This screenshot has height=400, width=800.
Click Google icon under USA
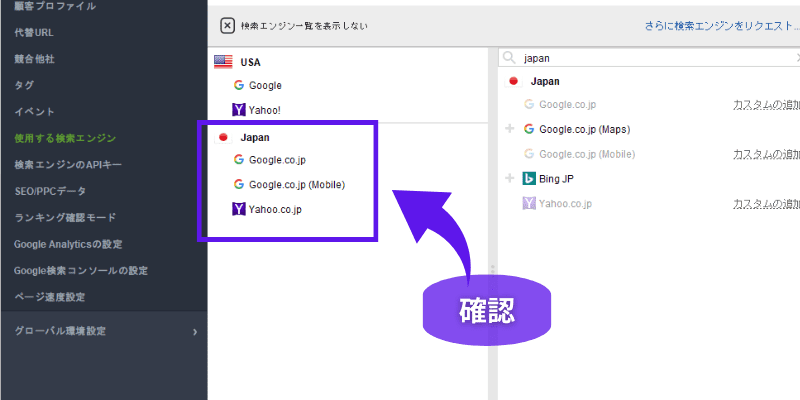click(238, 85)
